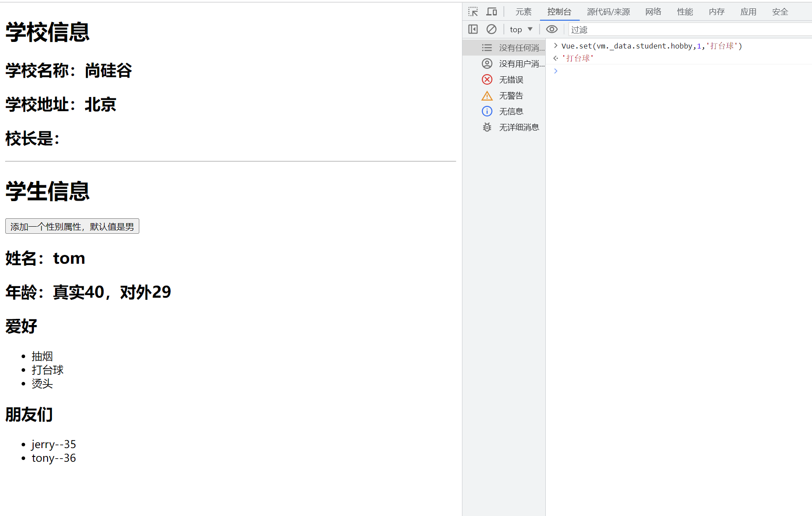Open the 内存 tab

coord(717,12)
